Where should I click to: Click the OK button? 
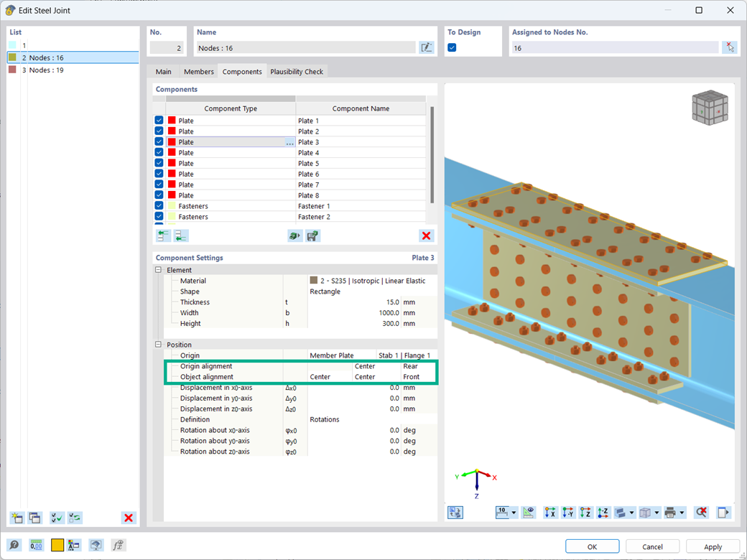[592, 546]
